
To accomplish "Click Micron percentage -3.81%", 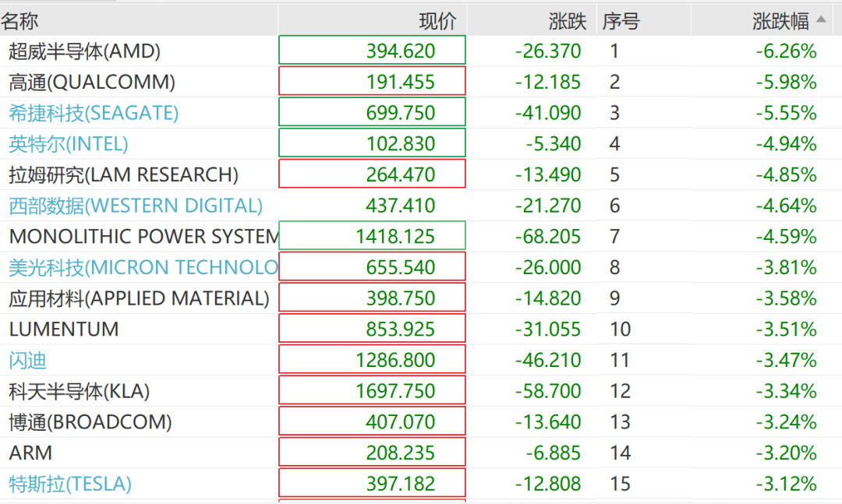I will click(786, 267).
